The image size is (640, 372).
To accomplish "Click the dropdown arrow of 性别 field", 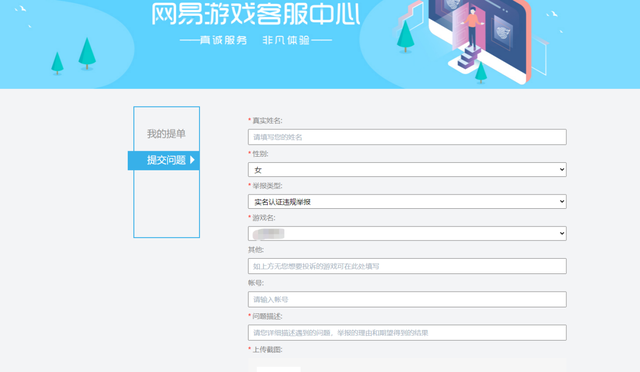I will click(562, 169).
